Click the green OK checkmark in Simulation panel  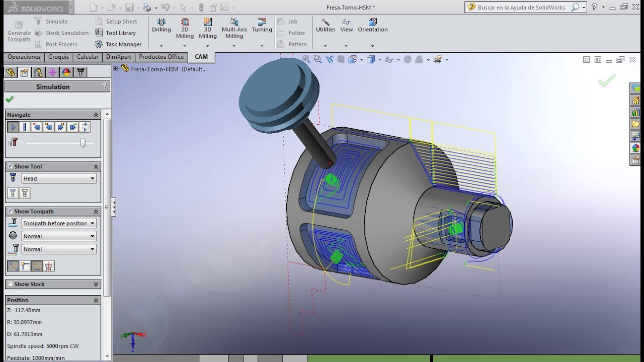(10, 99)
